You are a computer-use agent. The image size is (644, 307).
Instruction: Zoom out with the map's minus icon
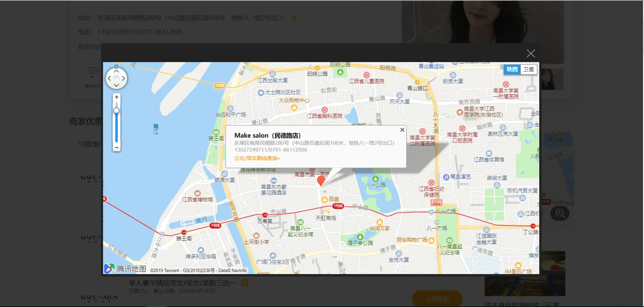[x=116, y=148]
